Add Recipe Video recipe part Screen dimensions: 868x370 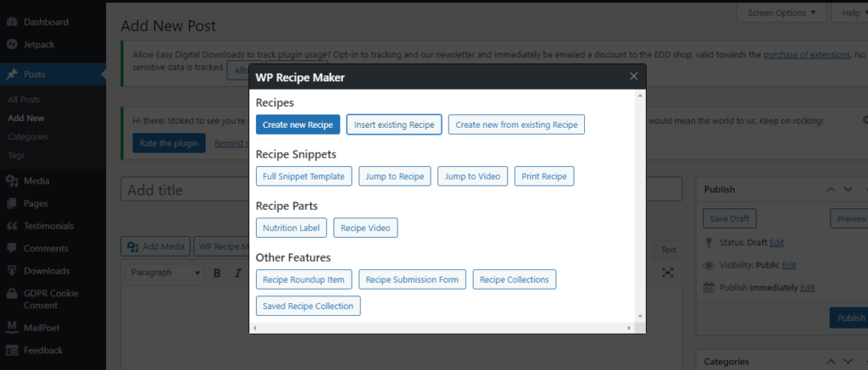click(365, 228)
